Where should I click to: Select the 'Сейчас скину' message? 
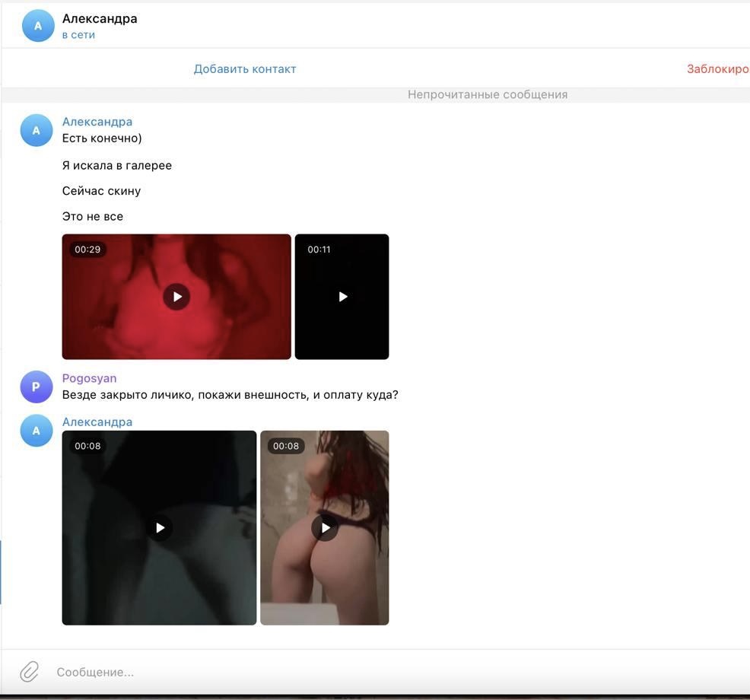(101, 191)
